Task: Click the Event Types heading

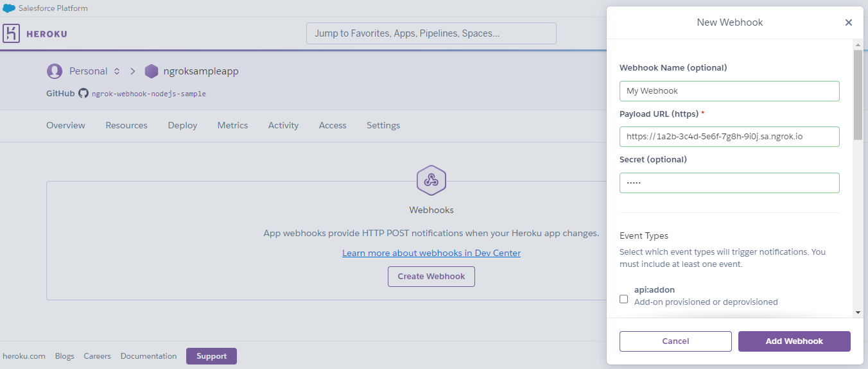Action: pyautogui.click(x=644, y=236)
